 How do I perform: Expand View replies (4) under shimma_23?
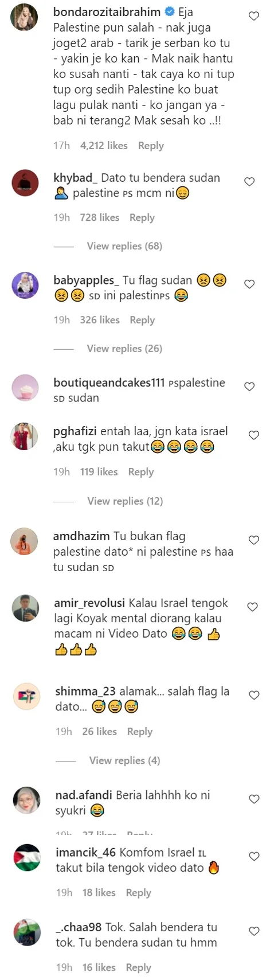124,760
